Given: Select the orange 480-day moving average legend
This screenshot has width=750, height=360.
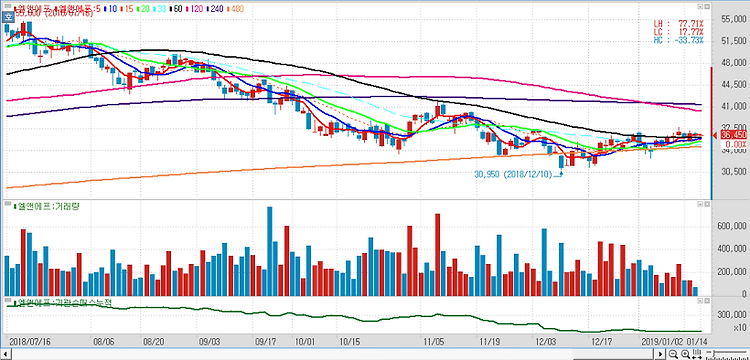Looking at the screenshot, I should [235, 9].
